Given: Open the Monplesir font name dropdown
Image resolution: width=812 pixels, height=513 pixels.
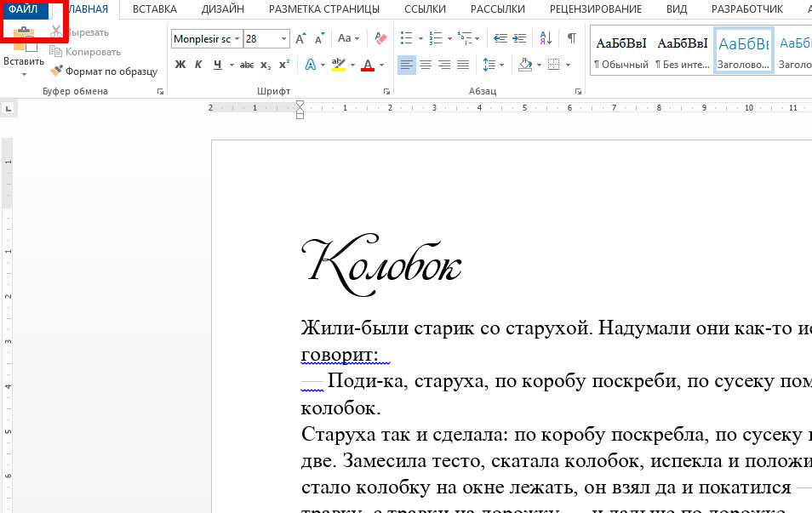Looking at the screenshot, I should (237, 39).
